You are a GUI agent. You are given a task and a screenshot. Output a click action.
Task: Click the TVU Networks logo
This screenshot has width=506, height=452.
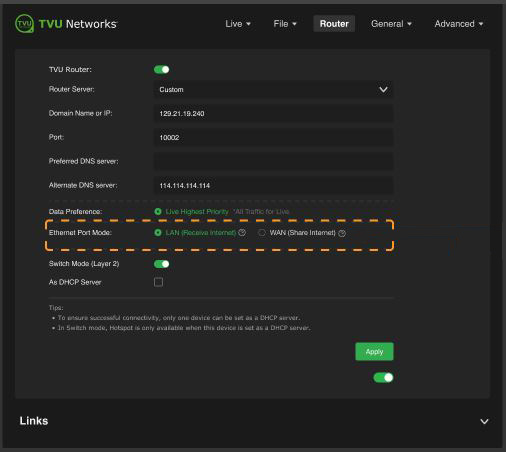[x=66, y=24]
